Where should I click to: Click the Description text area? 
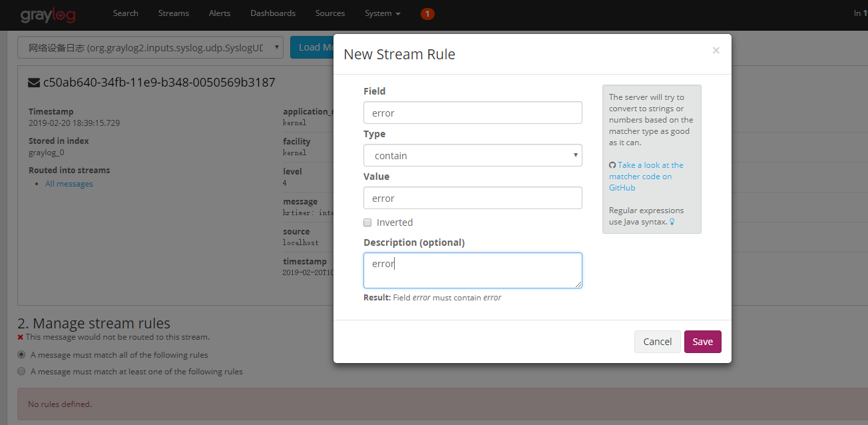pyautogui.click(x=473, y=270)
